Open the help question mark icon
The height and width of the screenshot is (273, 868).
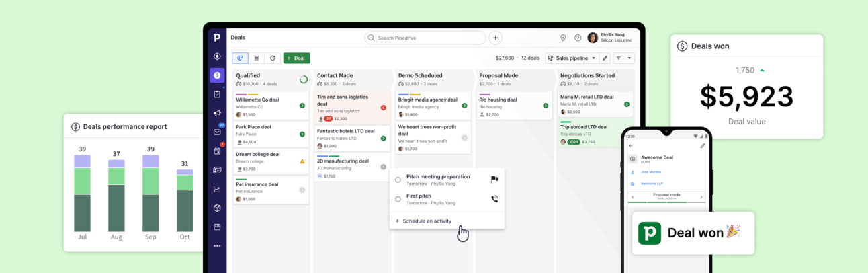[x=578, y=38]
